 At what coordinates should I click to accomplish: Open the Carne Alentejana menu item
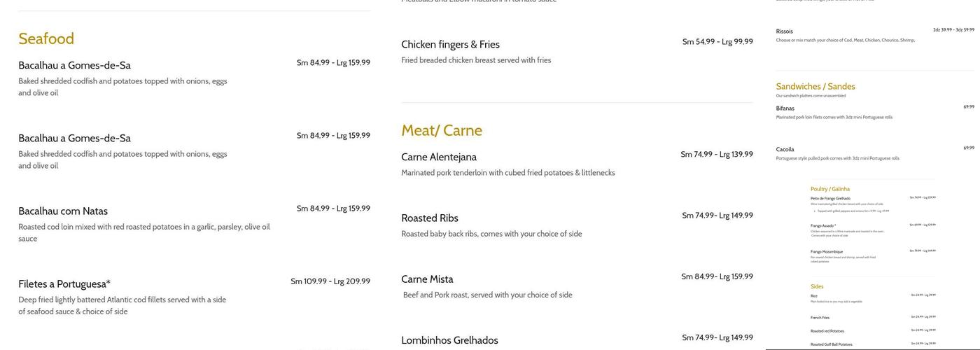pos(439,157)
